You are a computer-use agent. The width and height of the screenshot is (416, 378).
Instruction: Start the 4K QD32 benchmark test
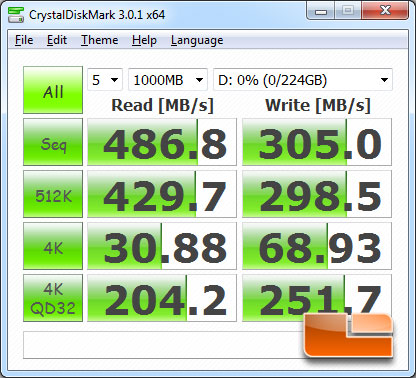[x=53, y=298]
